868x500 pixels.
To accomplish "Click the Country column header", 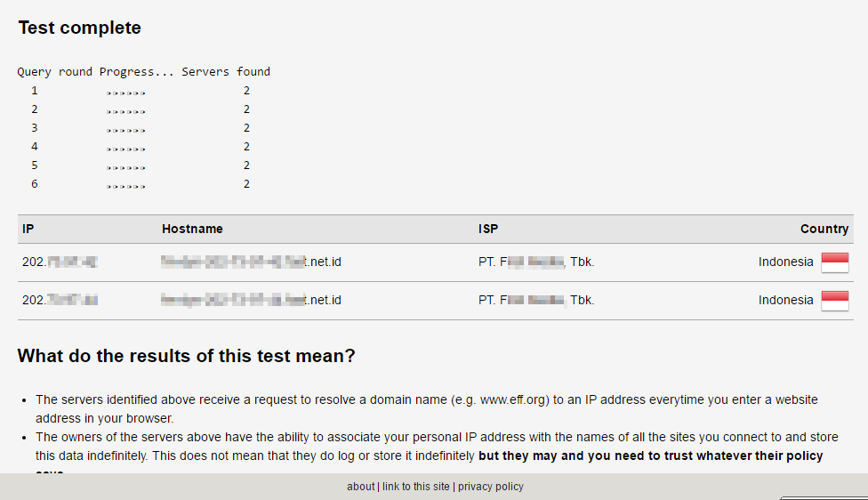I will click(824, 229).
